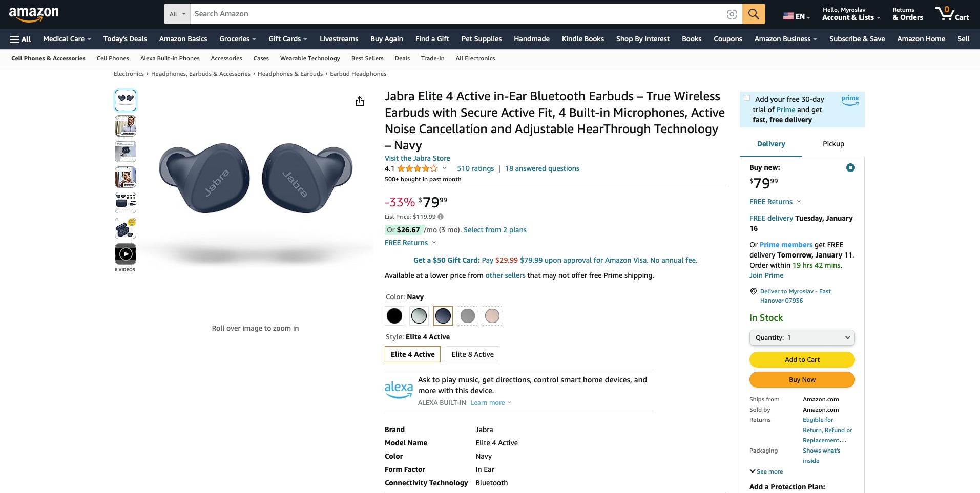The height and width of the screenshot is (493, 980).
Task: Check the free Prime trial checkbox
Action: [747, 98]
